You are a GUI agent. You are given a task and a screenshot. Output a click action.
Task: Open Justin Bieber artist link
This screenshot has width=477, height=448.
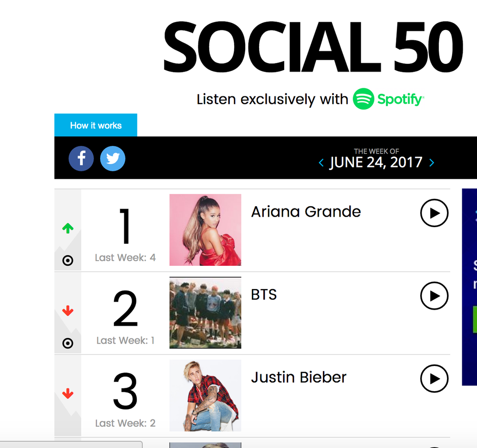(x=299, y=377)
